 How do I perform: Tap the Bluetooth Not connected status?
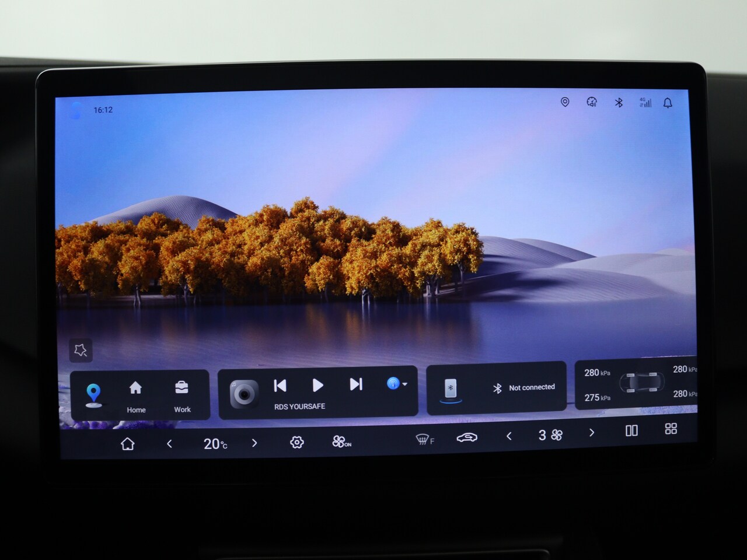point(523,387)
